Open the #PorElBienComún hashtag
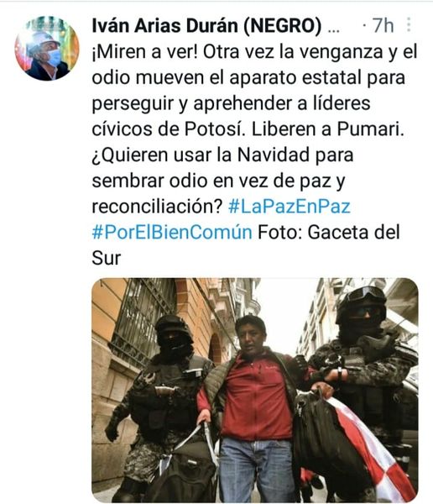The width and height of the screenshot is (433, 504). pyautogui.click(x=172, y=232)
